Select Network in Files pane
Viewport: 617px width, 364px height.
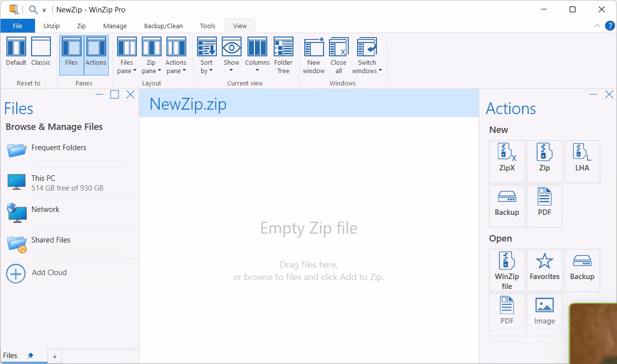click(x=70, y=212)
